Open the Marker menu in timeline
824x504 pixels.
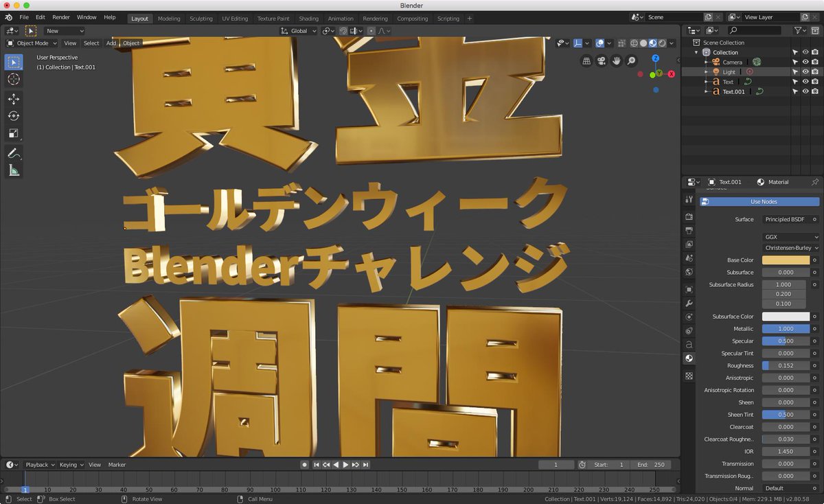tap(117, 465)
